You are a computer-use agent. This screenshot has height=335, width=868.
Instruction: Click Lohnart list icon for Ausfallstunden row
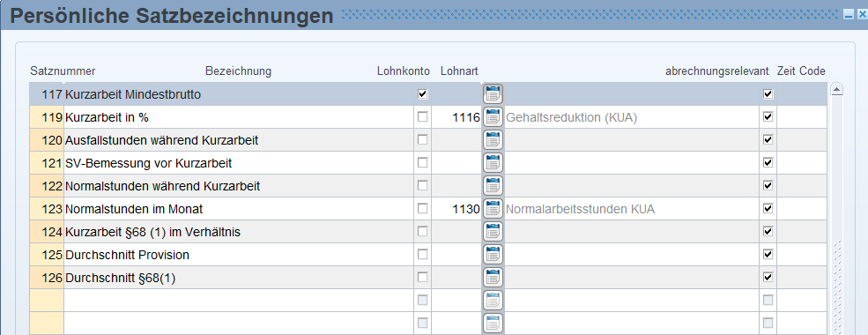tap(493, 140)
